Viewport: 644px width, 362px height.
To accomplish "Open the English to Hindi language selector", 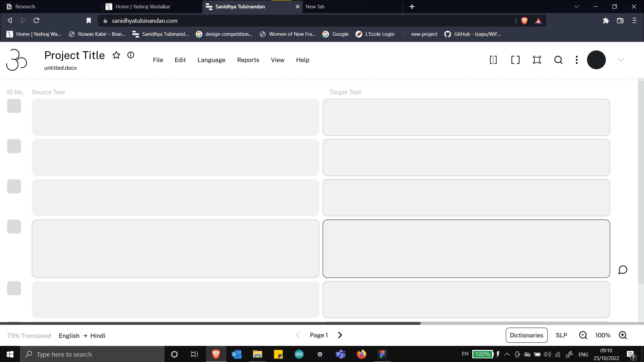I will pyautogui.click(x=82, y=336).
